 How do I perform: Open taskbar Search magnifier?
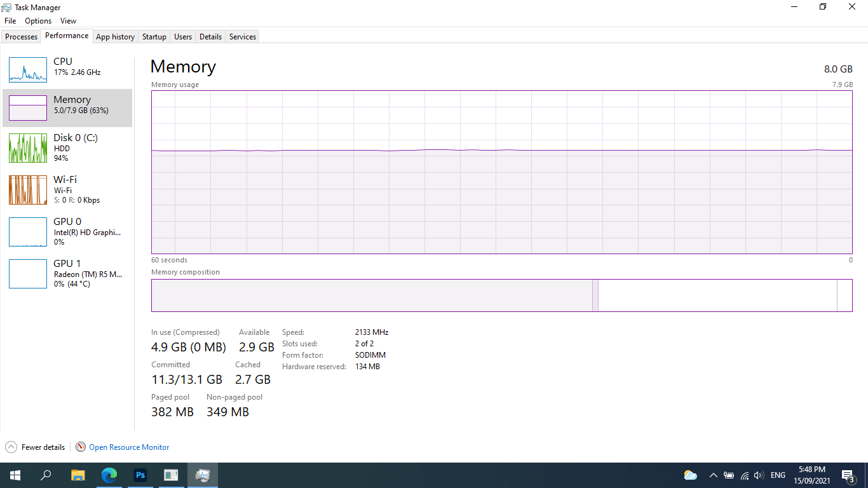[x=46, y=475]
